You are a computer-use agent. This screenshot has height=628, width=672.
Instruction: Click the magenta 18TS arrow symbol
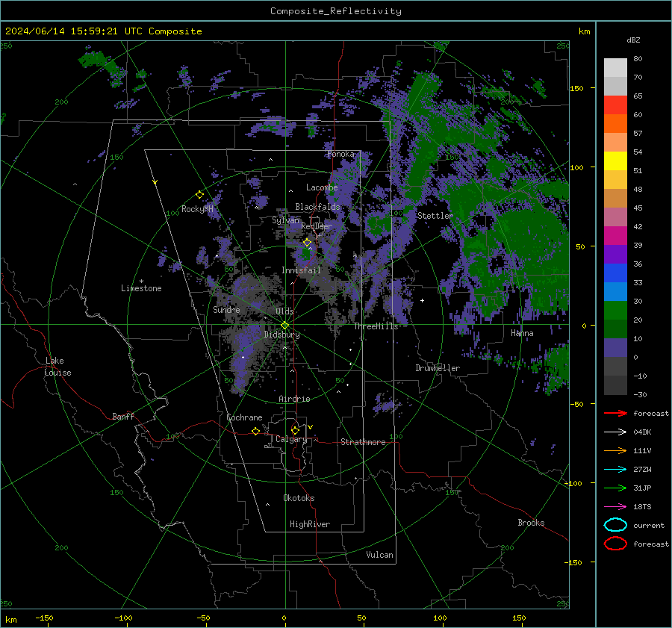click(615, 507)
